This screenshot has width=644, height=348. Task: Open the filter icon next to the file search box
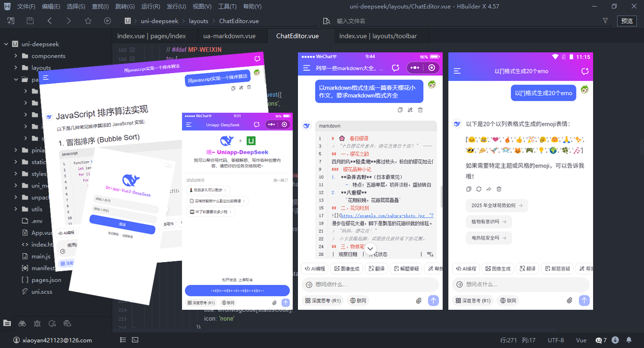(605, 21)
